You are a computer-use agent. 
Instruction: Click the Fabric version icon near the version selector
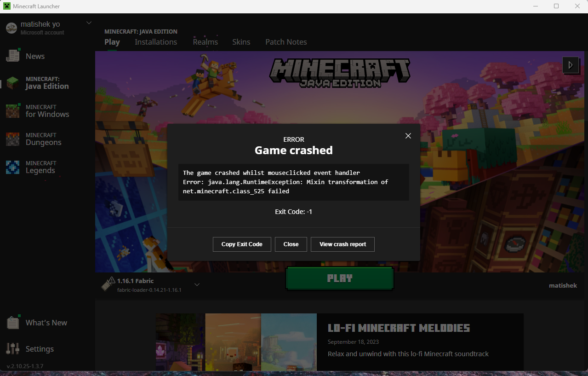pyautogui.click(x=108, y=284)
